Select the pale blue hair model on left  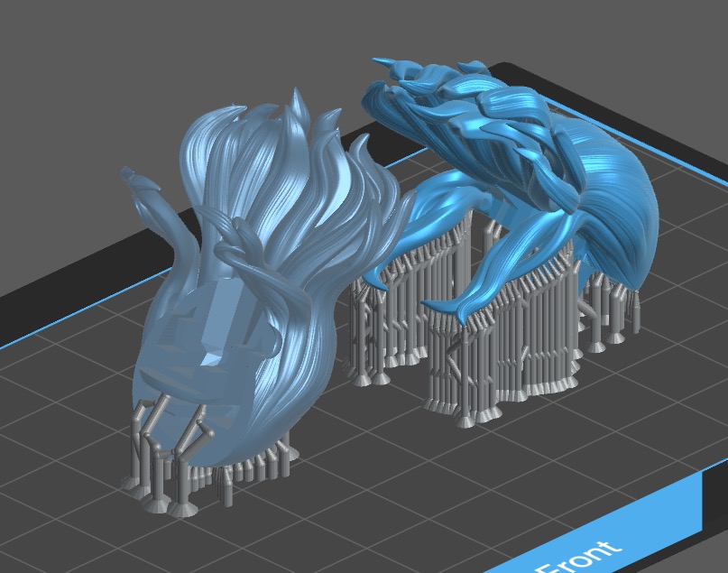pos(271,271)
